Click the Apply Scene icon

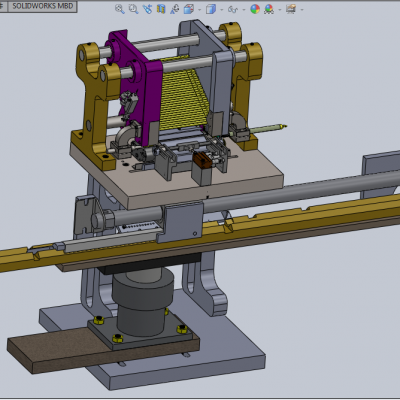point(269,9)
